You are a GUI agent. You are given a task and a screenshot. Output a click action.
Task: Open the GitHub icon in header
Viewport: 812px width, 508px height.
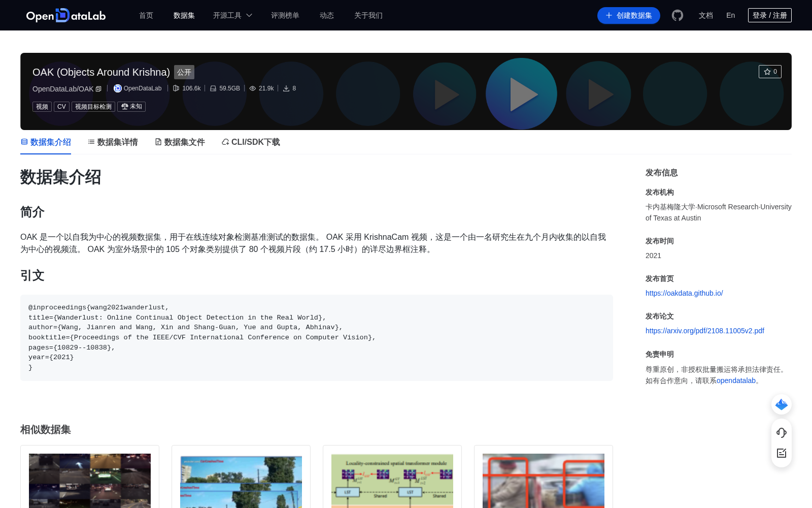click(678, 15)
